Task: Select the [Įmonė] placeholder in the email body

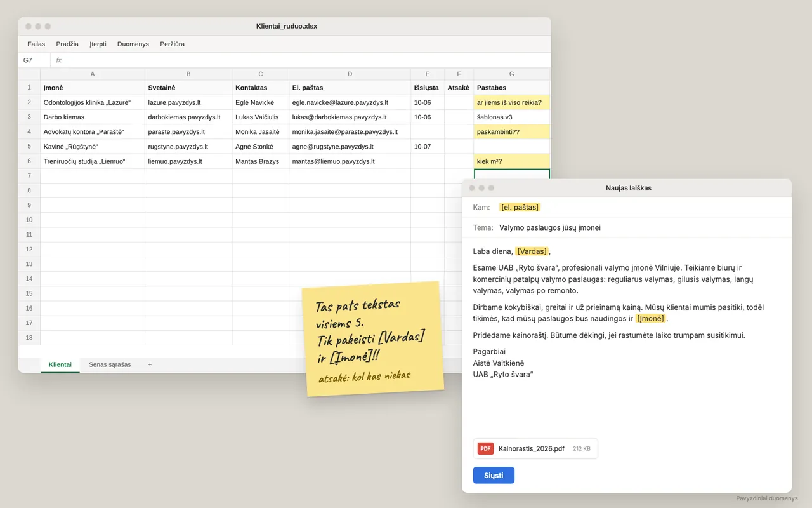Action: pos(651,319)
